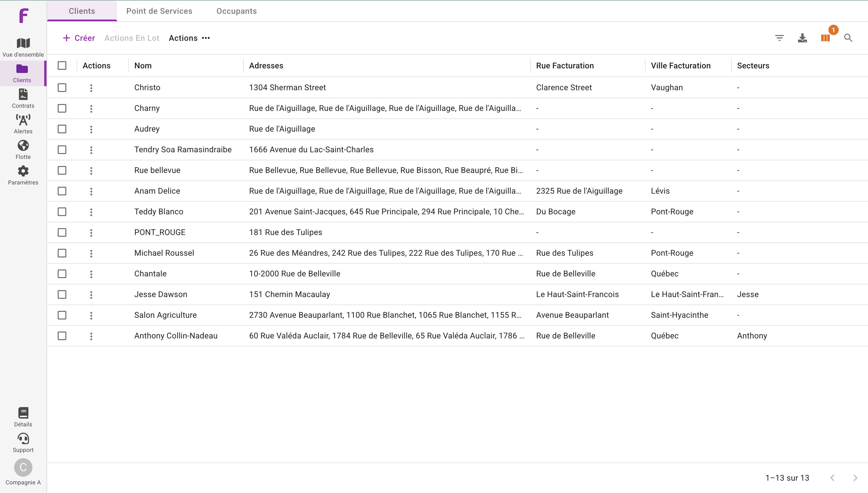Click the download export icon
Viewport: 868px width, 493px height.
tap(802, 38)
